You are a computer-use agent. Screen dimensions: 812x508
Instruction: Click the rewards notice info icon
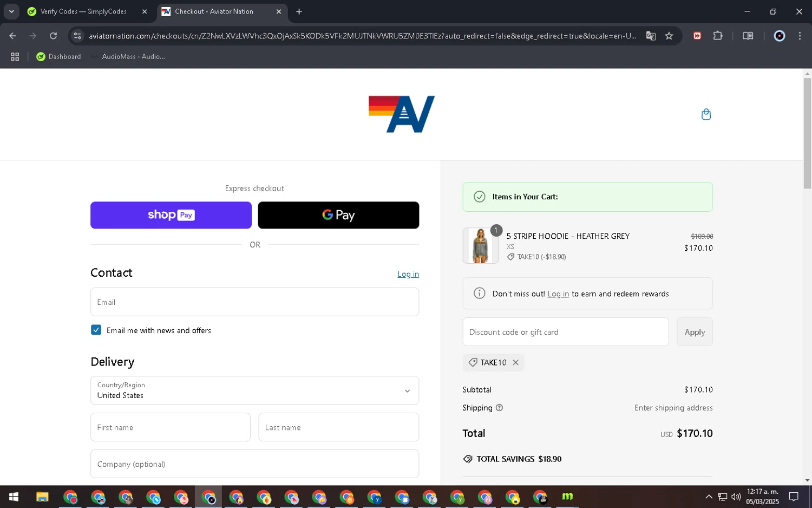click(x=479, y=293)
